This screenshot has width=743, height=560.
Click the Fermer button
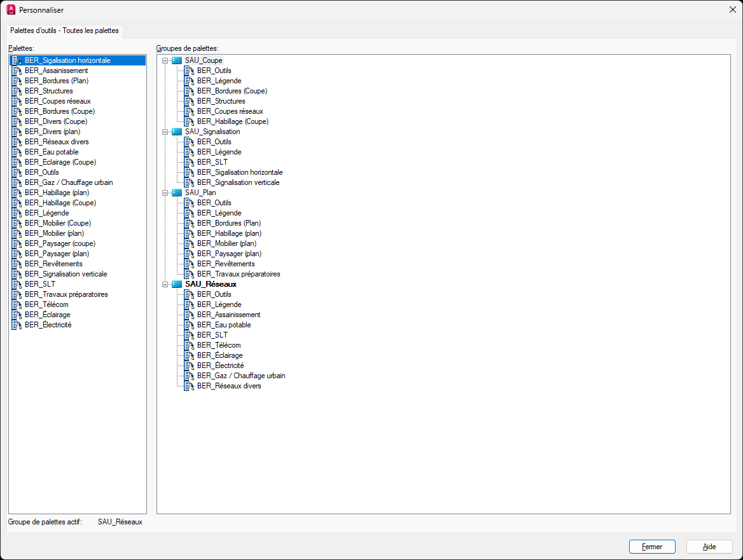click(652, 547)
